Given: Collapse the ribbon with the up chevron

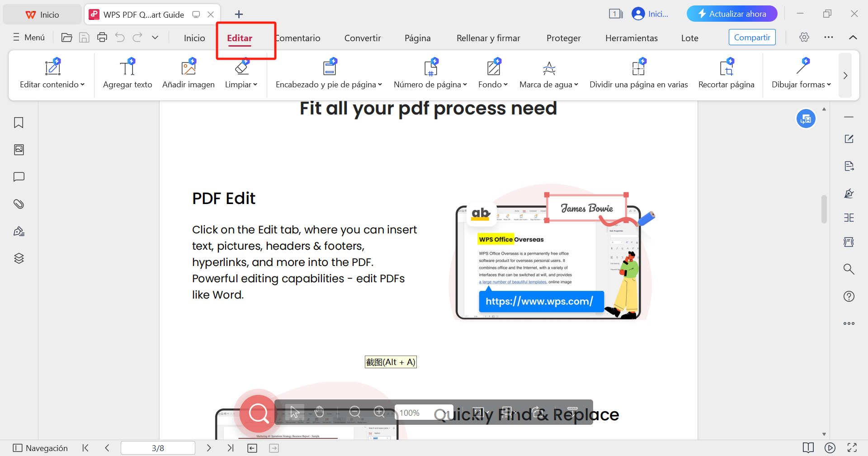Looking at the screenshot, I should 853,37.
